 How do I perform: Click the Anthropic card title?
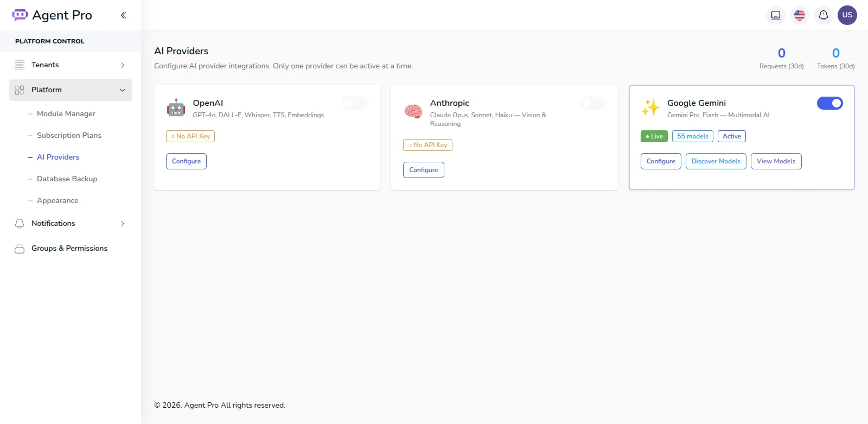tap(450, 103)
